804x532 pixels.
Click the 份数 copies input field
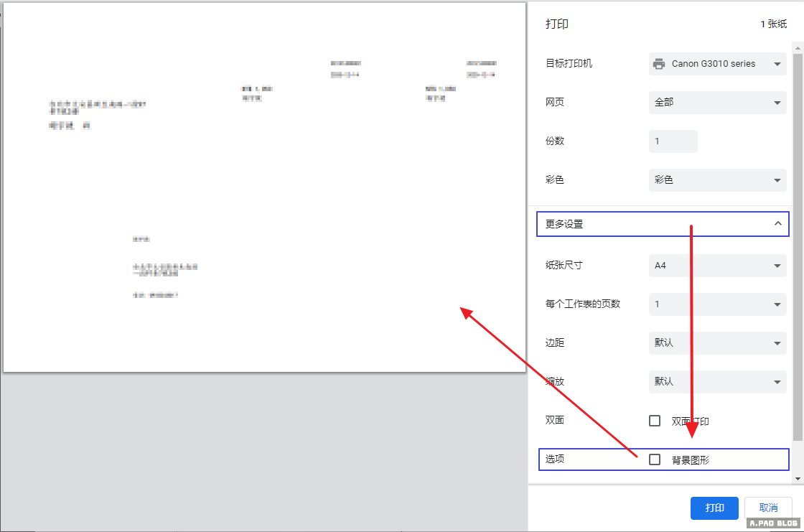[673, 141]
